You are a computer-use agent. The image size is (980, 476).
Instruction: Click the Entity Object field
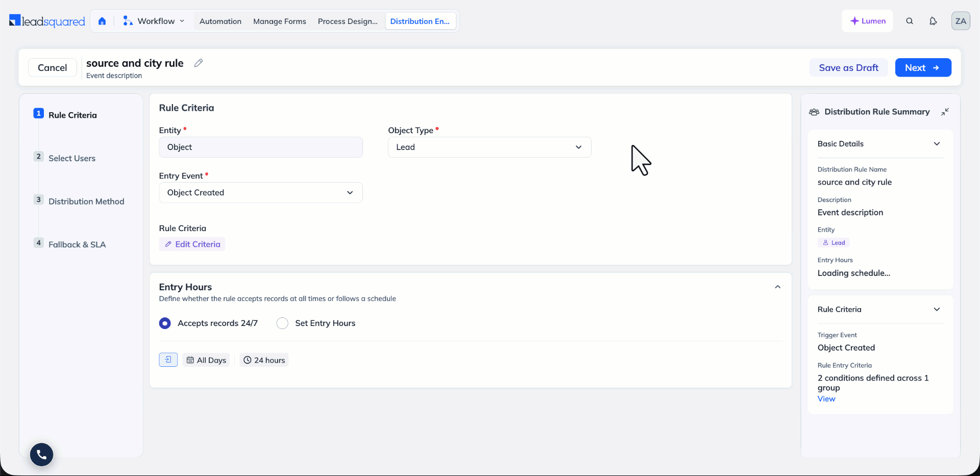[261, 147]
